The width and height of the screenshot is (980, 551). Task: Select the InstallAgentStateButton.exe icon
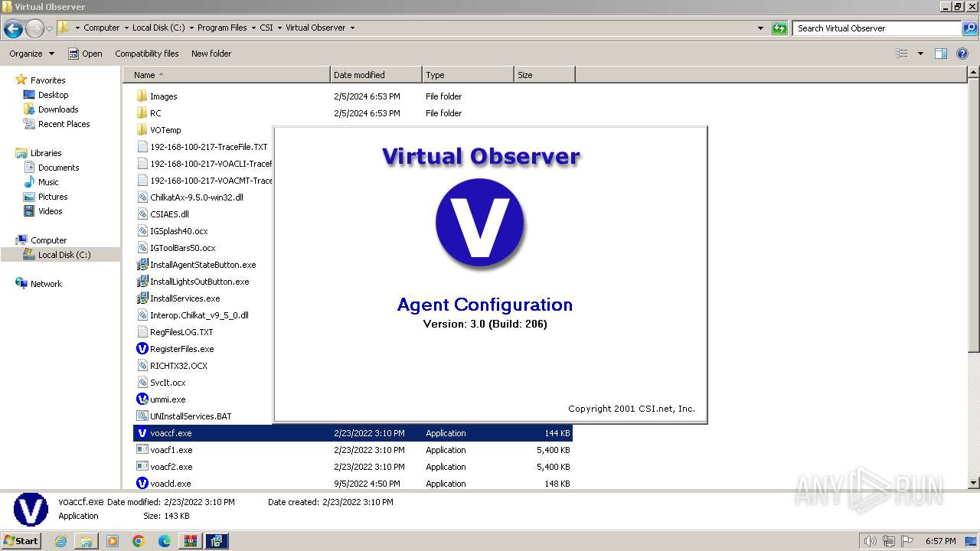142,265
